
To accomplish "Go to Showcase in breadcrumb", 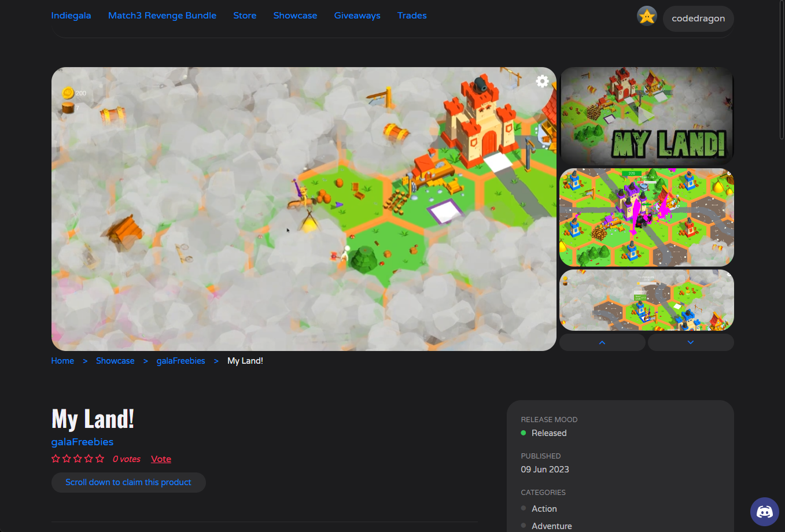I will tap(115, 361).
